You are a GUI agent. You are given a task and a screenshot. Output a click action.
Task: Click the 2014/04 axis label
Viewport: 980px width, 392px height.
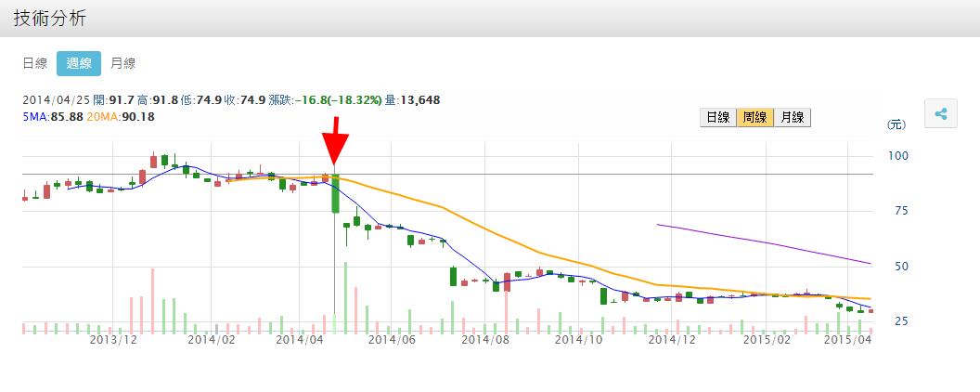(299, 339)
